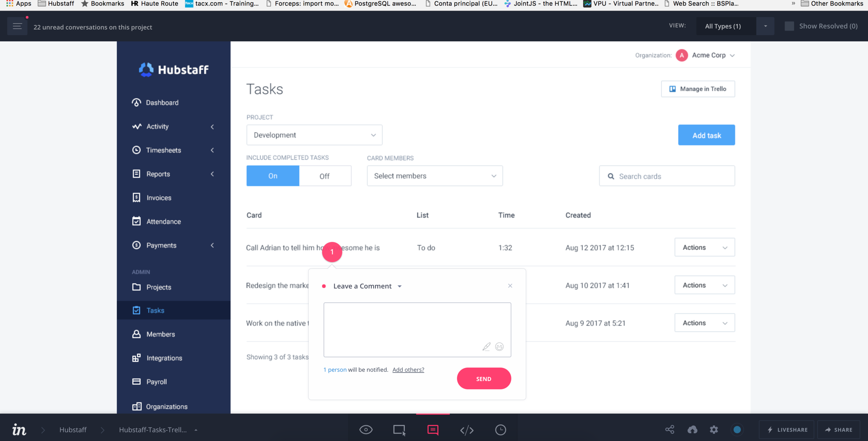Screen dimensions: 868x441
Task: Turn completed tasks toggle Off
Action: [x=325, y=176]
